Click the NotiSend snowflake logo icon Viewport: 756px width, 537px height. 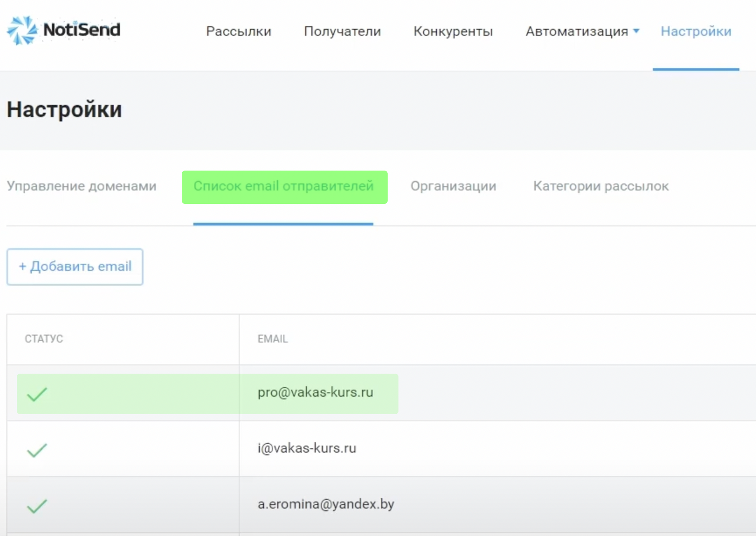[x=22, y=30]
